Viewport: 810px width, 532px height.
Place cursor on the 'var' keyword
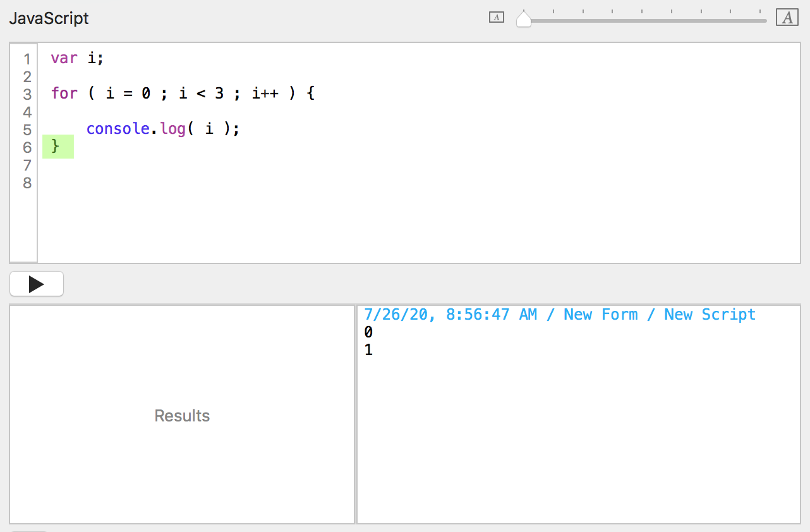click(64, 58)
